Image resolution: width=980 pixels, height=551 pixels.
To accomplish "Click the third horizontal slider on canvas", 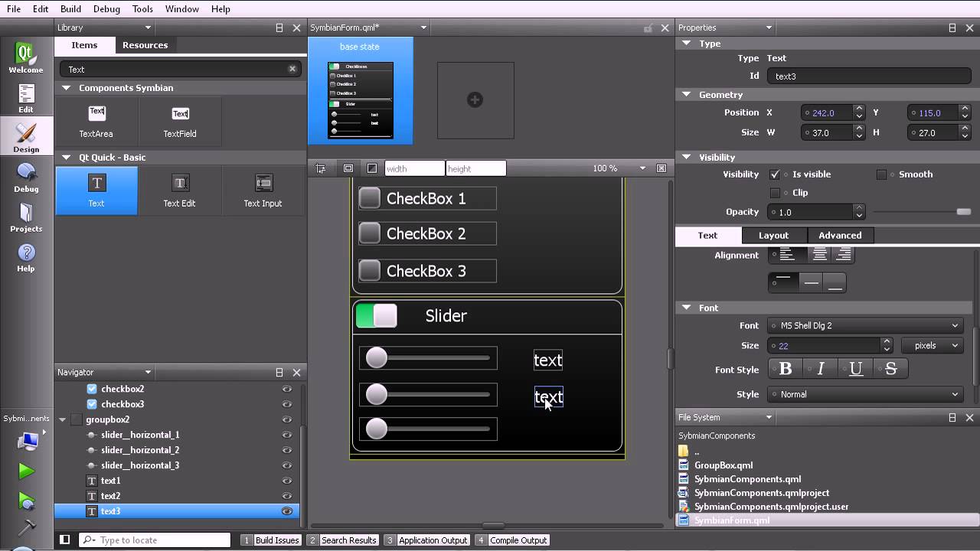I will (428, 429).
